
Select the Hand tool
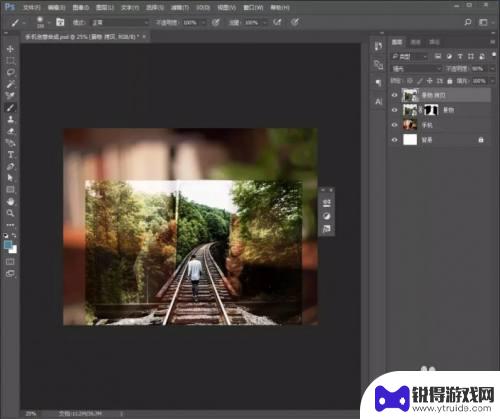click(x=10, y=201)
